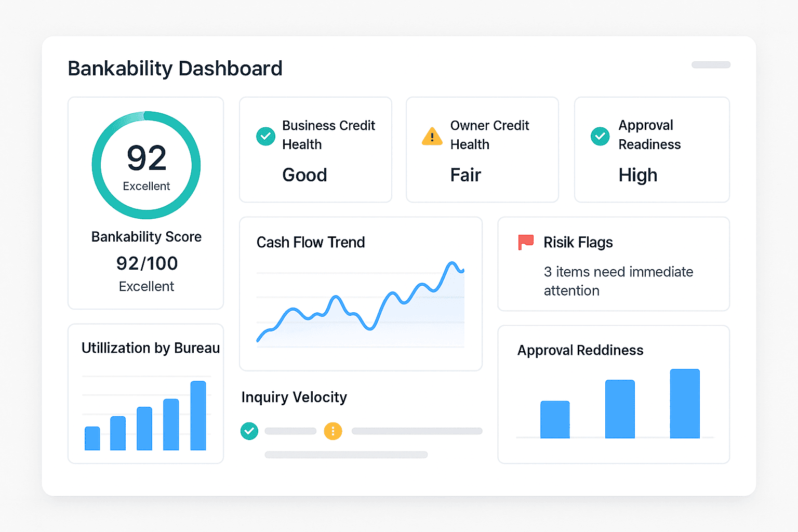This screenshot has height=532, width=798.
Task: Open the Risik Flags items needing attention
Action: tap(618, 281)
